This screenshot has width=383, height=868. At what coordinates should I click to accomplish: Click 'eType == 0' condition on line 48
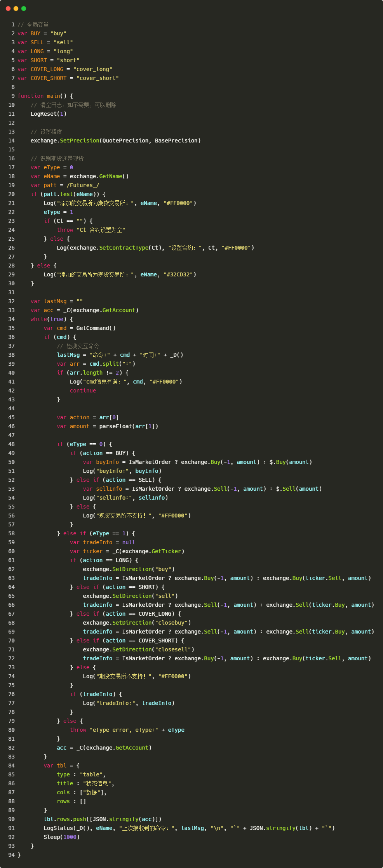(86, 444)
